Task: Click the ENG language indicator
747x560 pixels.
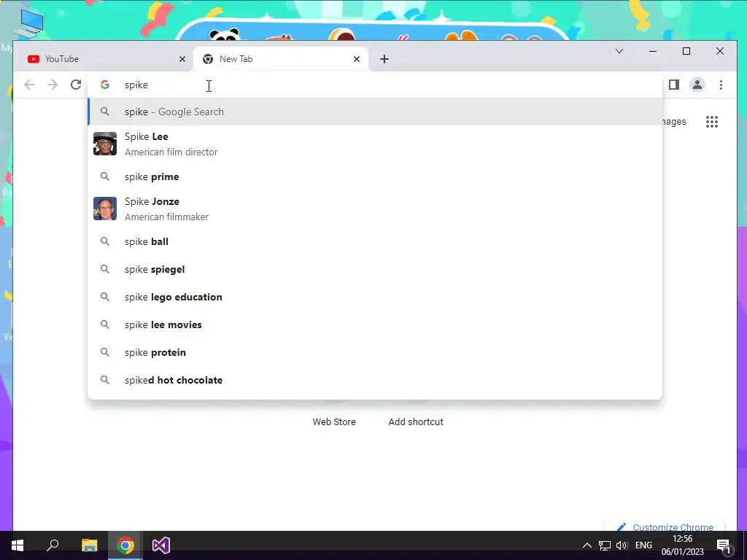Action: point(643,545)
